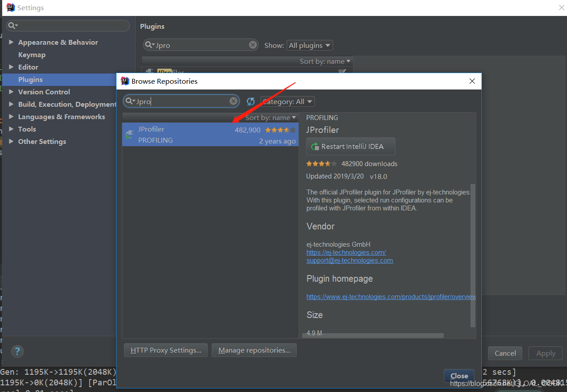
Task: Click Restart IntelliJ IDEA button
Action: (x=351, y=146)
